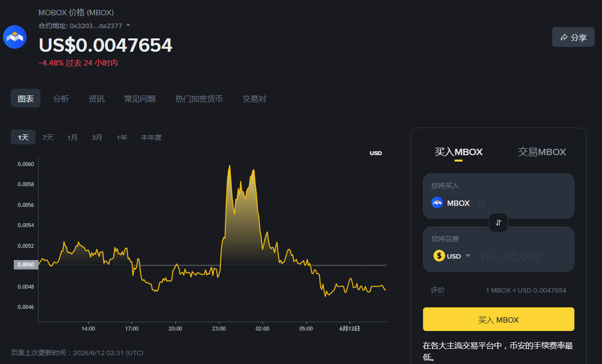Click the 14:00 time axis label
This screenshot has width=602, height=364.
coord(88,329)
